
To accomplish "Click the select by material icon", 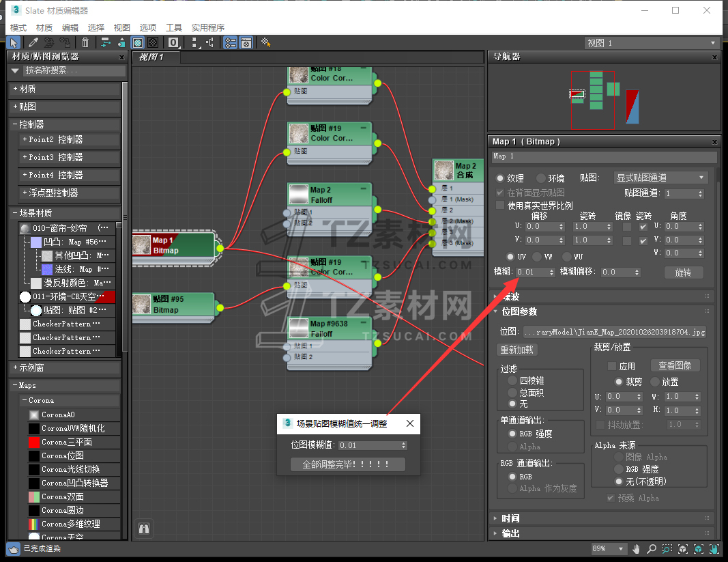I will [266, 43].
